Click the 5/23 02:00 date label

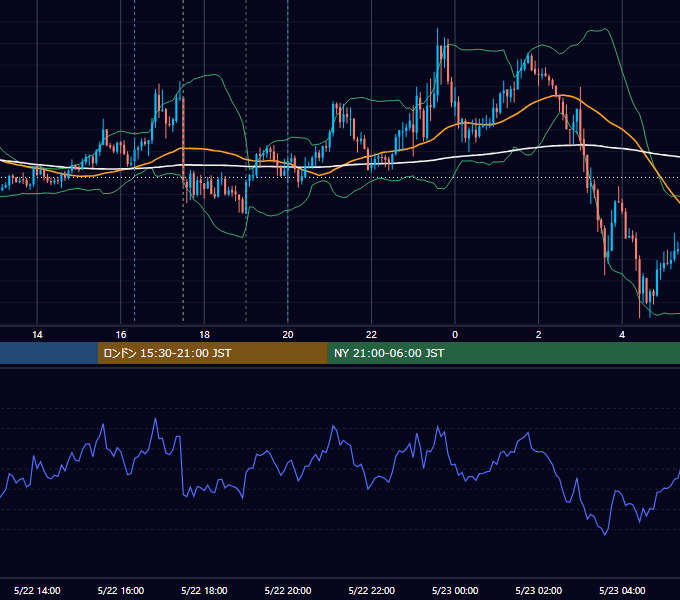tap(539, 590)
